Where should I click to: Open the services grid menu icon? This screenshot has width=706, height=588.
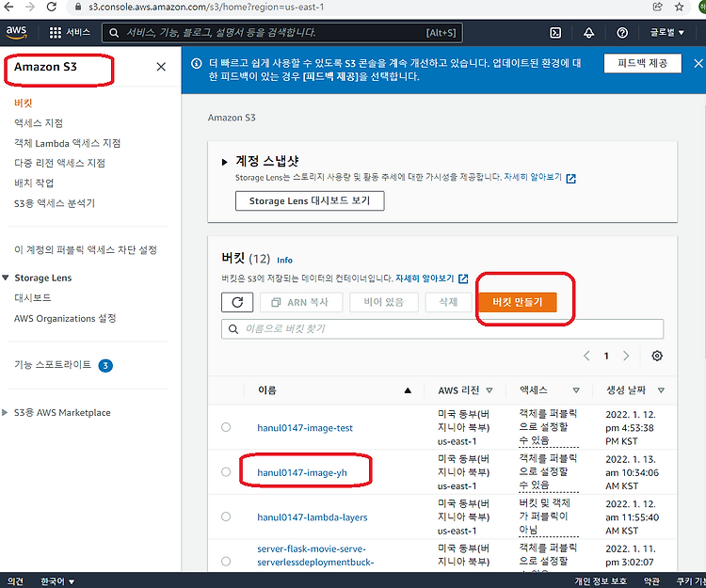click(x=55, y=32)
